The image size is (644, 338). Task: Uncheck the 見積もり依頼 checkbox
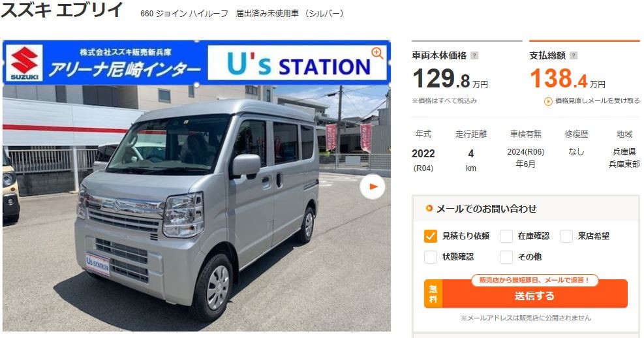tap(431, 236)
